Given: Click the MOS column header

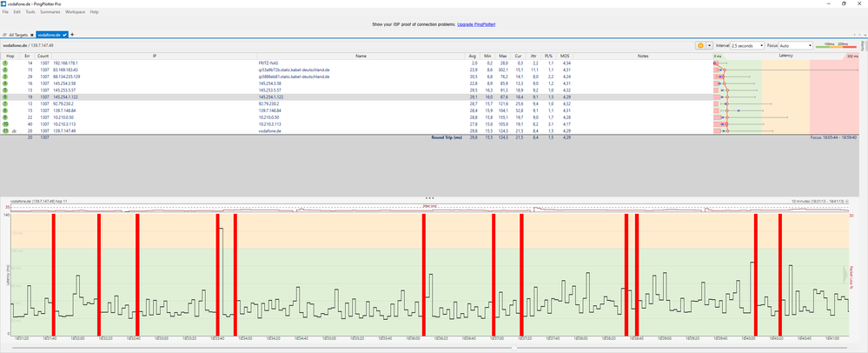Looking at the screenshot, I should [564, 56].
